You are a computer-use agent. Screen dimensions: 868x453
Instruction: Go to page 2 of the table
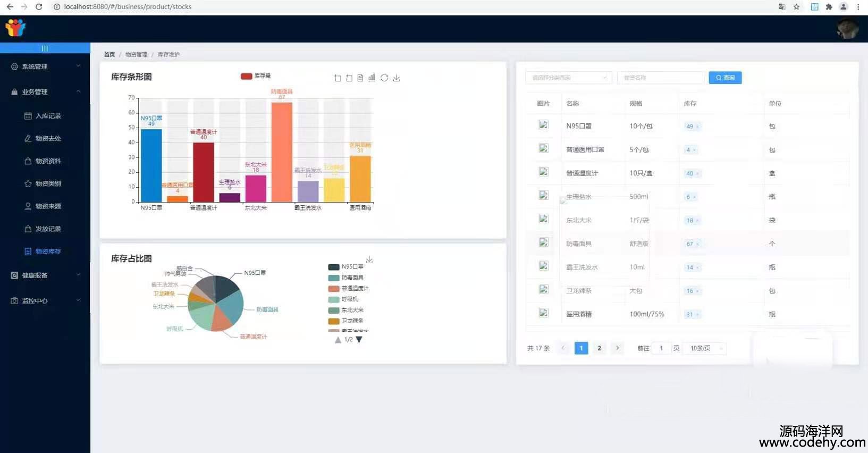click(x=599, y=348)
